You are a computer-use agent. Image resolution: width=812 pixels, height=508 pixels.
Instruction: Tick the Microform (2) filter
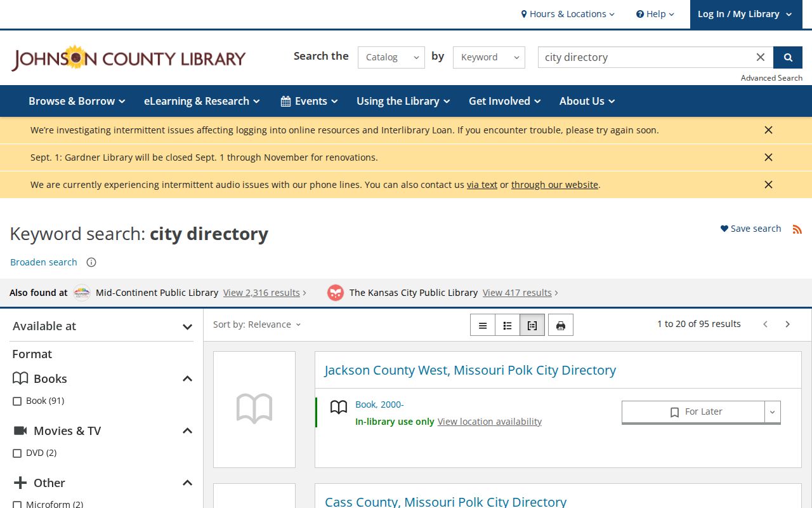pyautogui.click(x=17, y=505)
